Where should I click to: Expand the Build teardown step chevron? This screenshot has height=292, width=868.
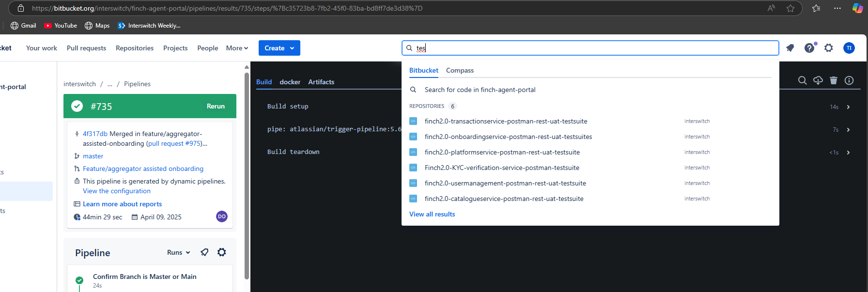pos(848,153)
